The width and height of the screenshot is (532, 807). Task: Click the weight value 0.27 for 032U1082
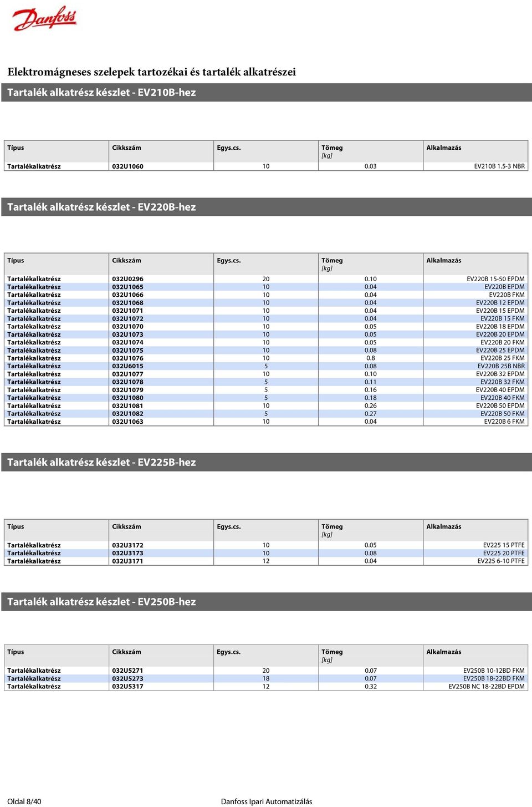pyautogui.click(x=371, y=414)
